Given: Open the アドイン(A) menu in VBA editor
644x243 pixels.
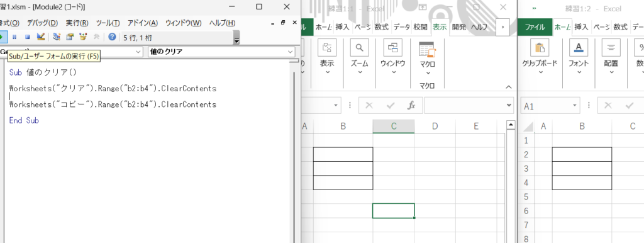Looking at the screenshot, I should point(143,23).
